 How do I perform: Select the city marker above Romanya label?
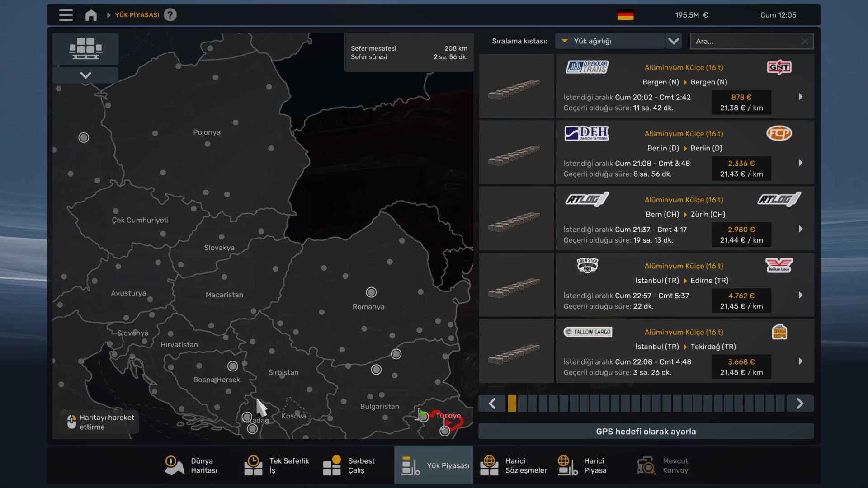coord(371,292)
